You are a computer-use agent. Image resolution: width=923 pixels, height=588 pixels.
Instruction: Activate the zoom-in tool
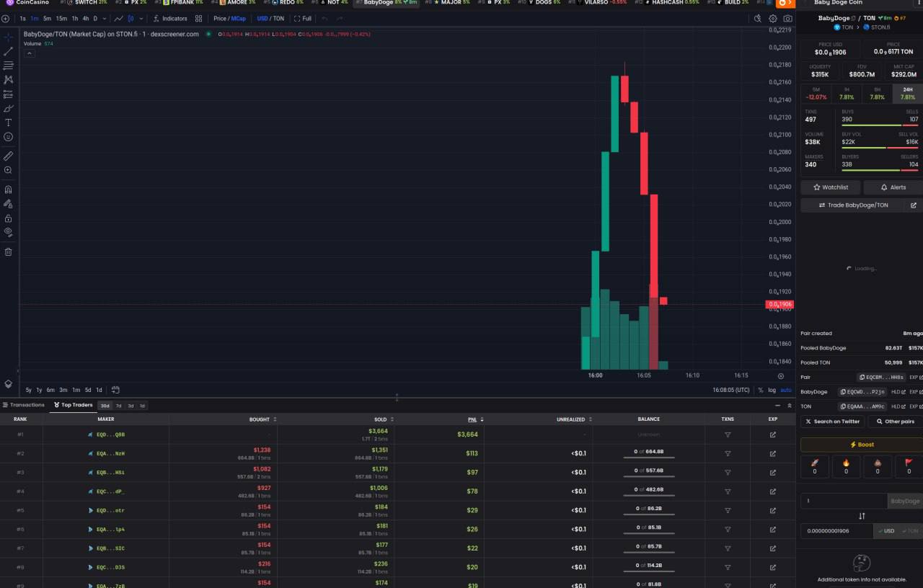tap(8, 170)
